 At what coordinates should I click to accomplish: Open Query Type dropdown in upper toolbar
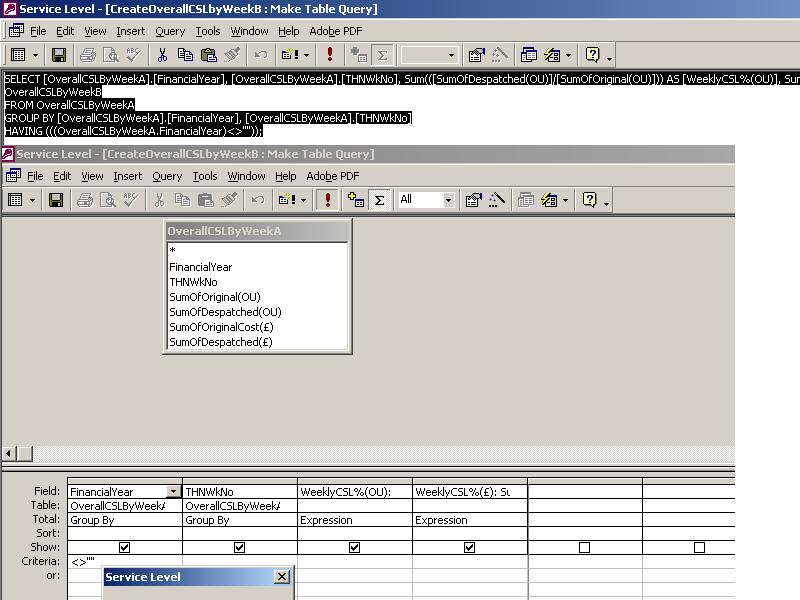click(x=306, y=55)
